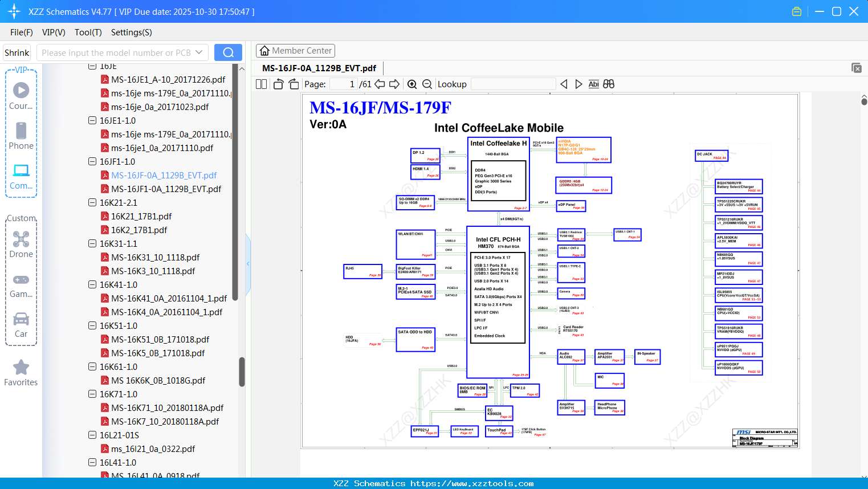This screenshot has width=868, height=489.
Task: Open the Favorites star
Action: point(21,373)
